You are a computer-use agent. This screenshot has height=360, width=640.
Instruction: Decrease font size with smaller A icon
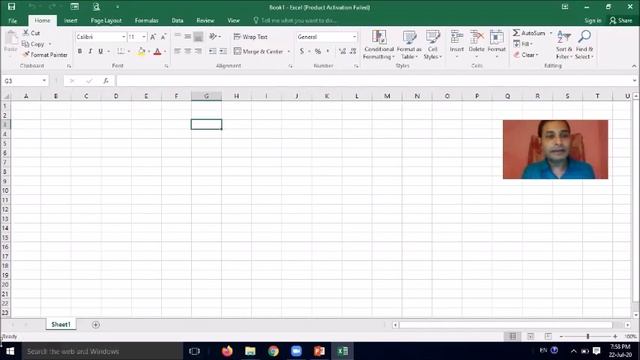[x=163, y=37]
